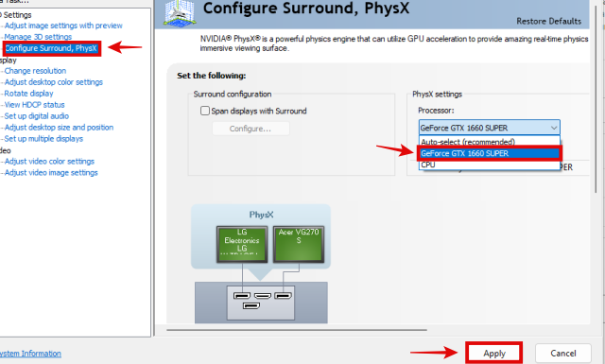Open Set up multiple displays
The width and height of the screenshot is (605, 364).
pos(43,139)
